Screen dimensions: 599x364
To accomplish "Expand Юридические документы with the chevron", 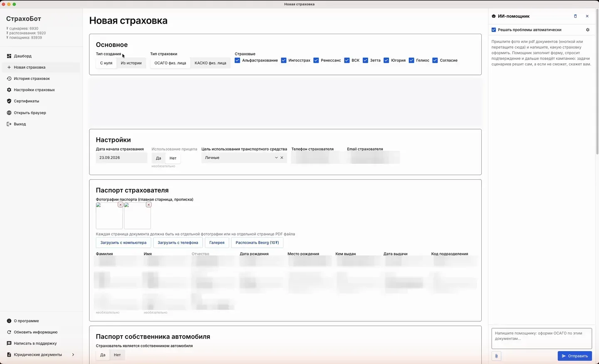I will tap(73, 354).
